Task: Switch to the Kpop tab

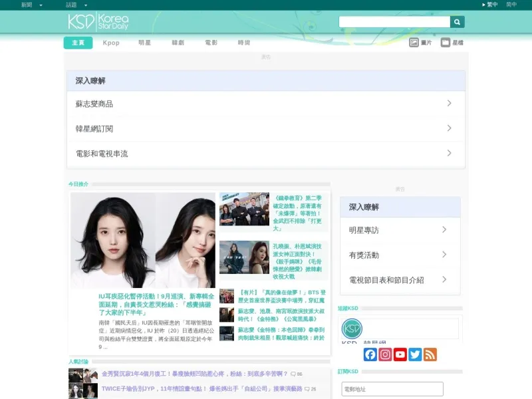Action: coord(111,43)
